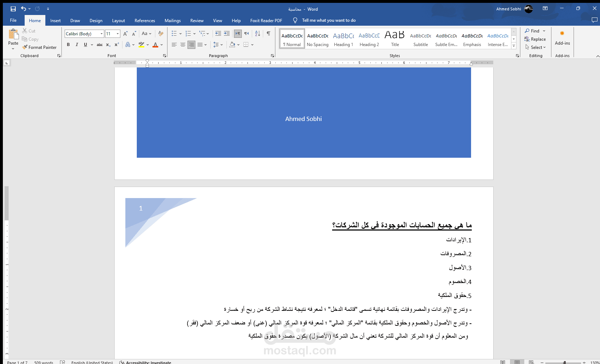Screen dimensions: 600x364
Task: Switch to the References tab
Action: click(x=145, y=21)
